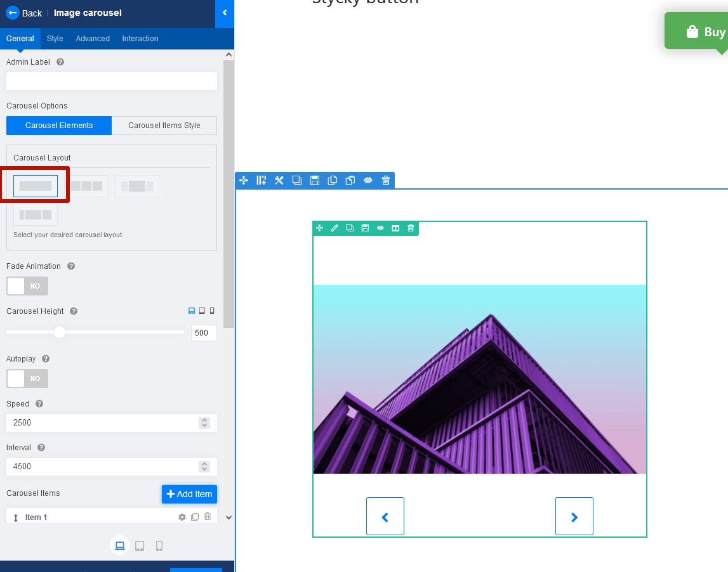
Task: Click the Add Item button
Action: tap(189, 494)
